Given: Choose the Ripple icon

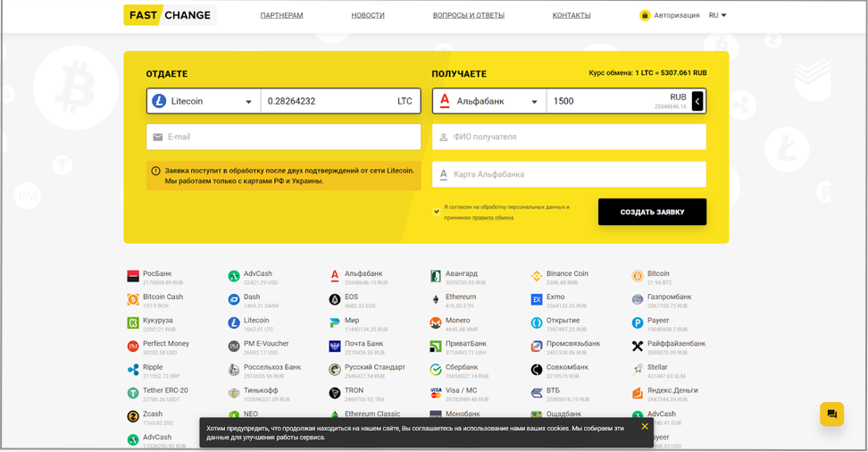Looking at the screenshot, I should point(133,370).
